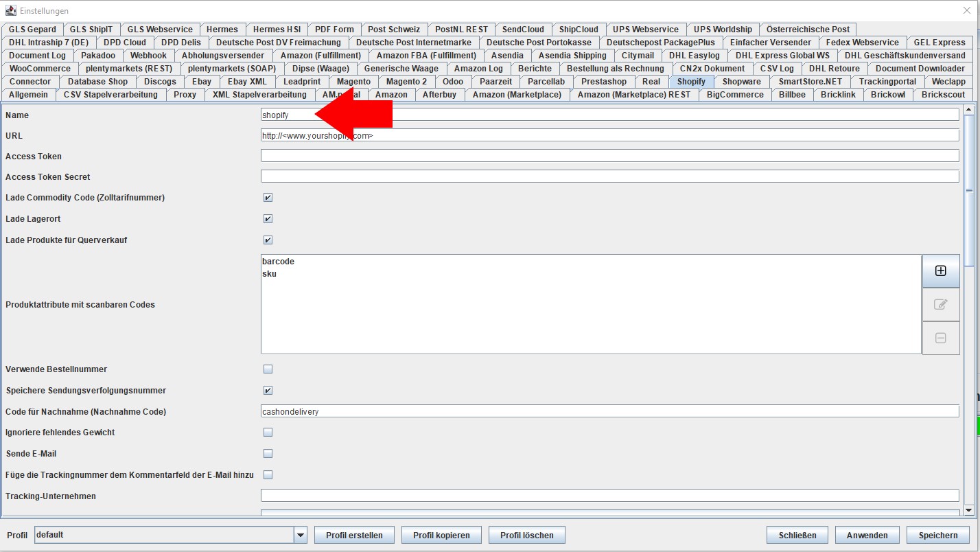Enable Ignoriere fehlendes Gewicht checkbox

pos(268,433)
